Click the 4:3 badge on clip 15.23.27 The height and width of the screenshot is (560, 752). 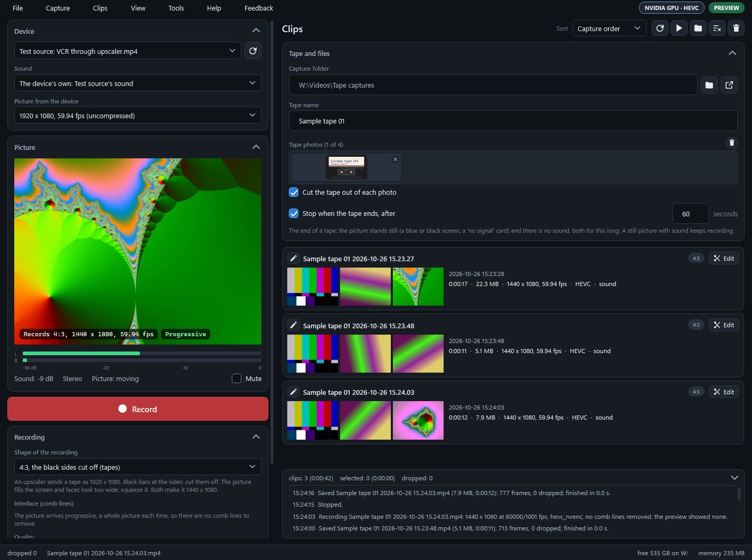(x=696, y=258)
